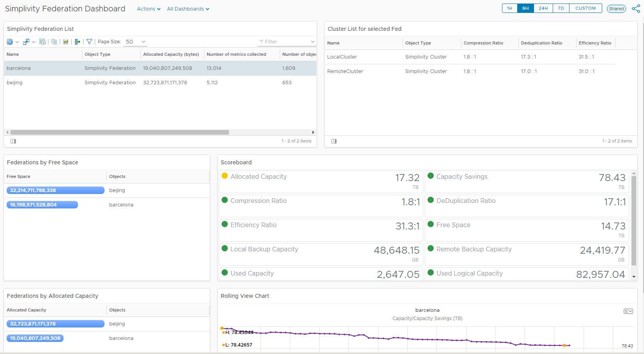The height and width of the screenshot is (354, 644).
Task: Expand the arrow beside the navigate icon
Action: 34,42
